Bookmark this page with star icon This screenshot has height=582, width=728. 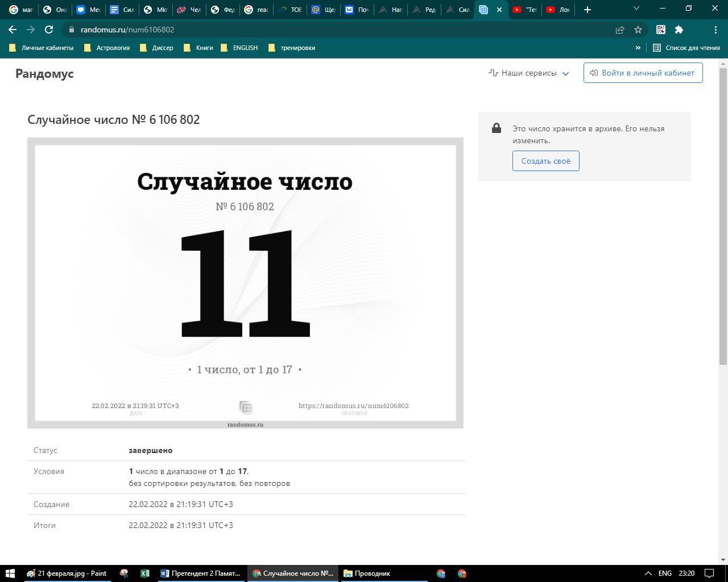click(638, 30)
